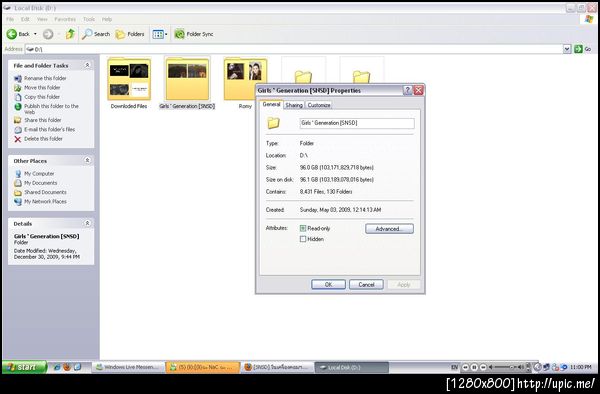The height and width of the screenshot is (394, 600).
Task: Click Move this folder
Action: point(37,88)
